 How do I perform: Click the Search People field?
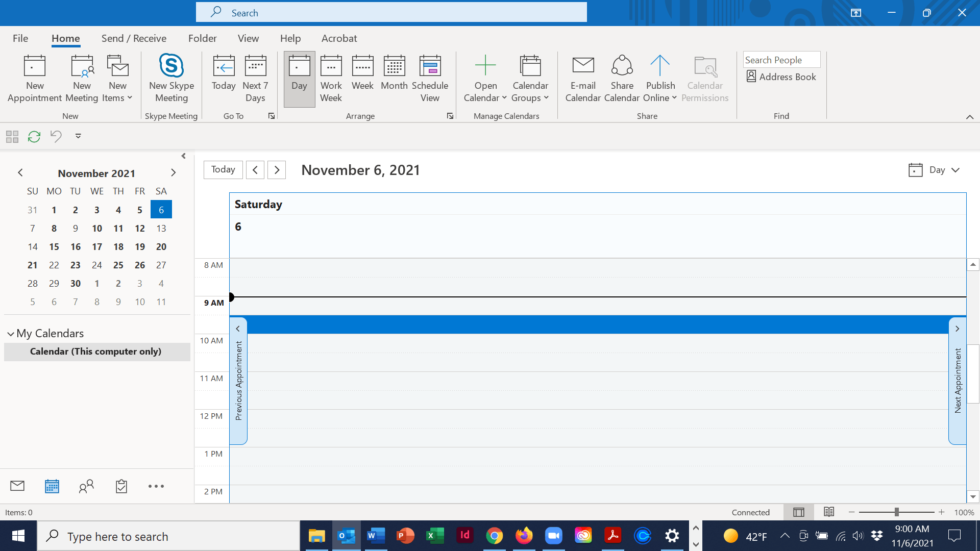pyautogui.click(x=781, y=60)
